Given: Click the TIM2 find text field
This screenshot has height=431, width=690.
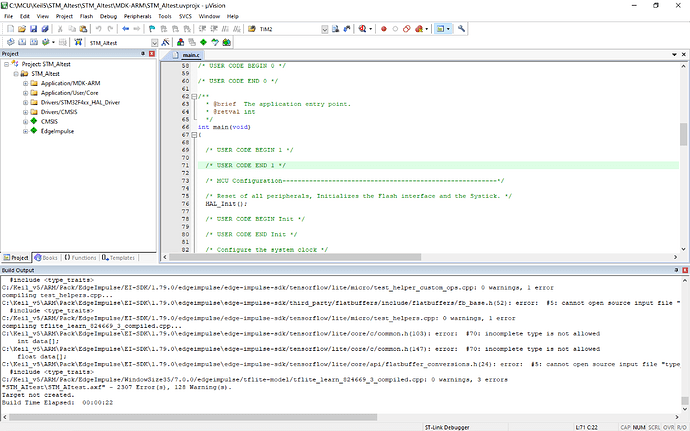Looking at the screenshot, I should pyautogui.click(x=285, y=29).
